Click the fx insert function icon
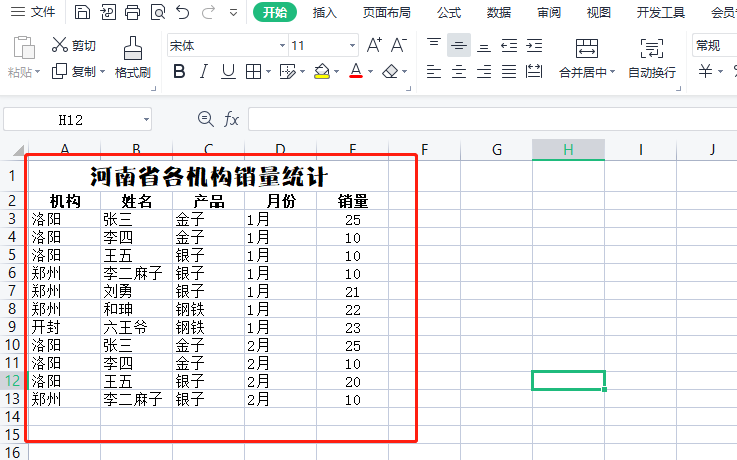The height and width of the screenshot is (460, 737). [231, 119]
